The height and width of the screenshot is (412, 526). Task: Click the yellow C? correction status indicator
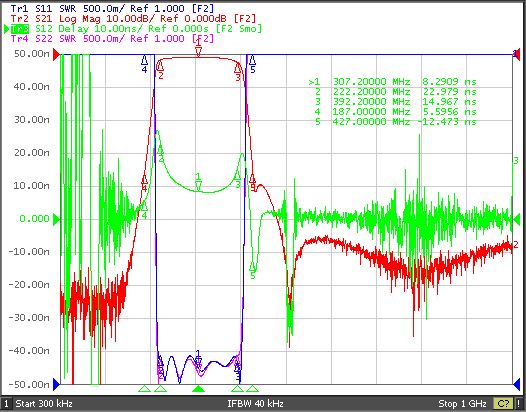(503, 403)
